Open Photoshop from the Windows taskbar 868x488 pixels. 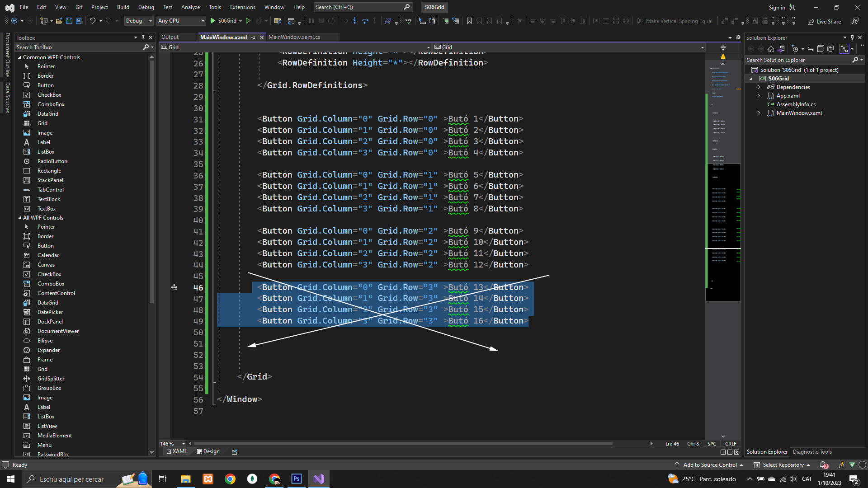(297, 479)
